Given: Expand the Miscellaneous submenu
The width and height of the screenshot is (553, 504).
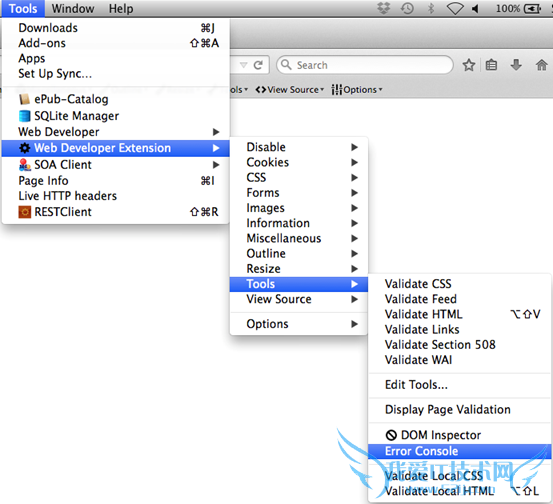Looking at the screenshot, I should pos(299,238).
